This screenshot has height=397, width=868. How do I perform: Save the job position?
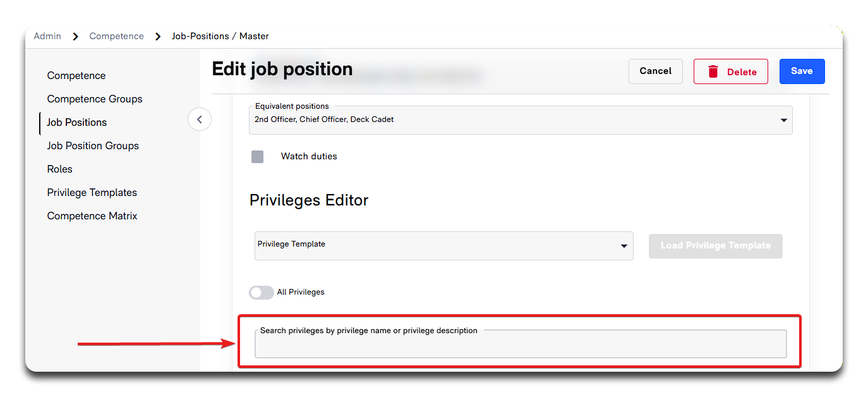tap(802, 71)
